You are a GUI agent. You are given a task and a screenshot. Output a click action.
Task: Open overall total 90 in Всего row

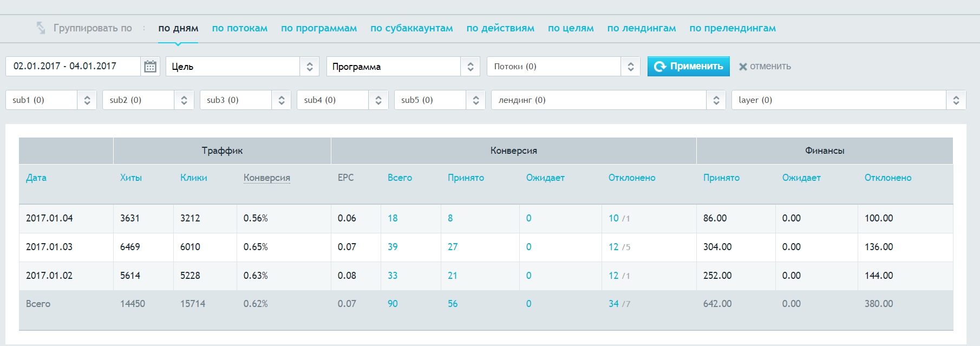click(393, 304)
